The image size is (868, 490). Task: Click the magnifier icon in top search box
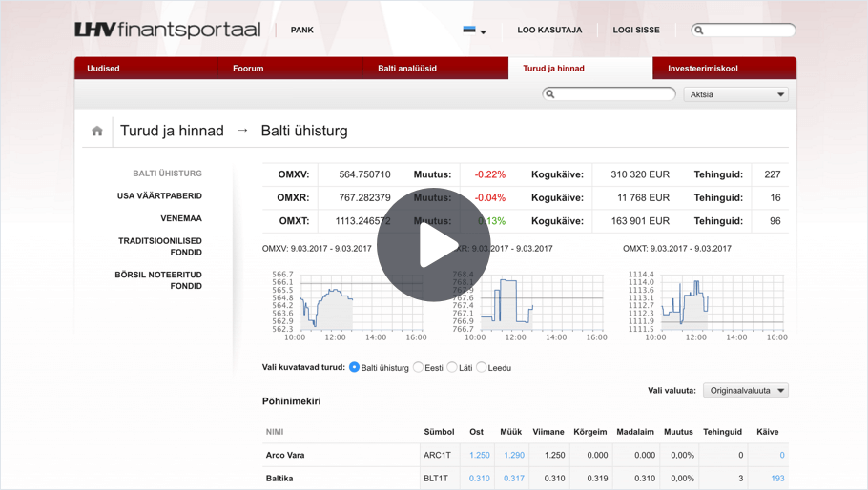click(699, 31)
